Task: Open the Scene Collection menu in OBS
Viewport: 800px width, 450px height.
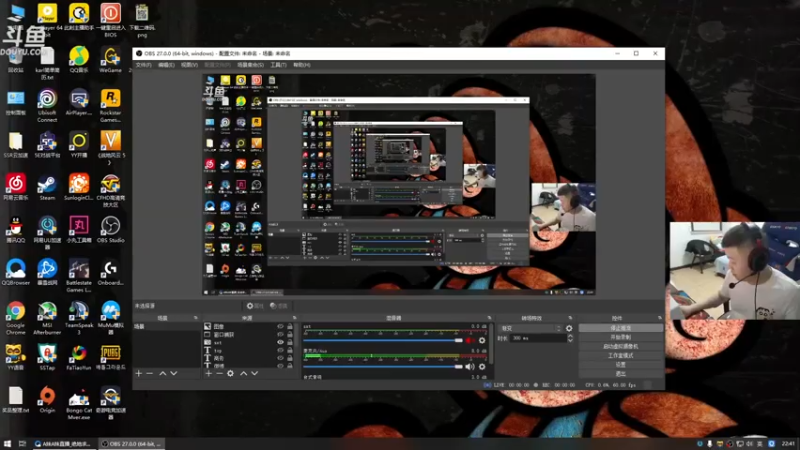Action: coord(251,65)
